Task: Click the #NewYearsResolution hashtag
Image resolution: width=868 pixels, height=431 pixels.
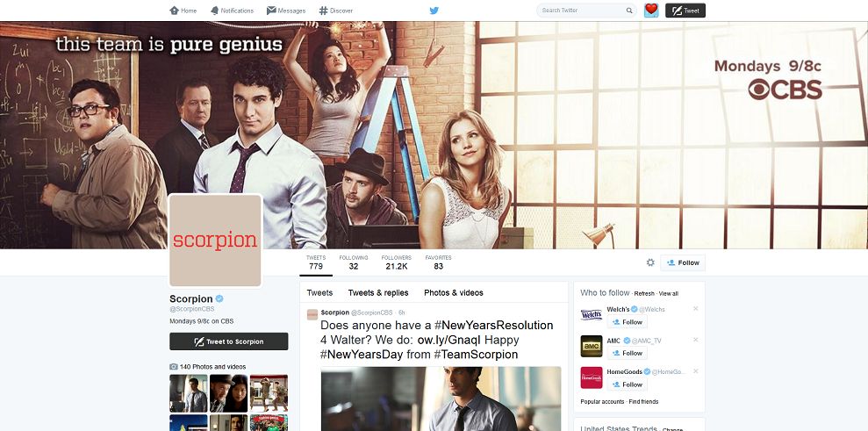Action: pos(493,325)
